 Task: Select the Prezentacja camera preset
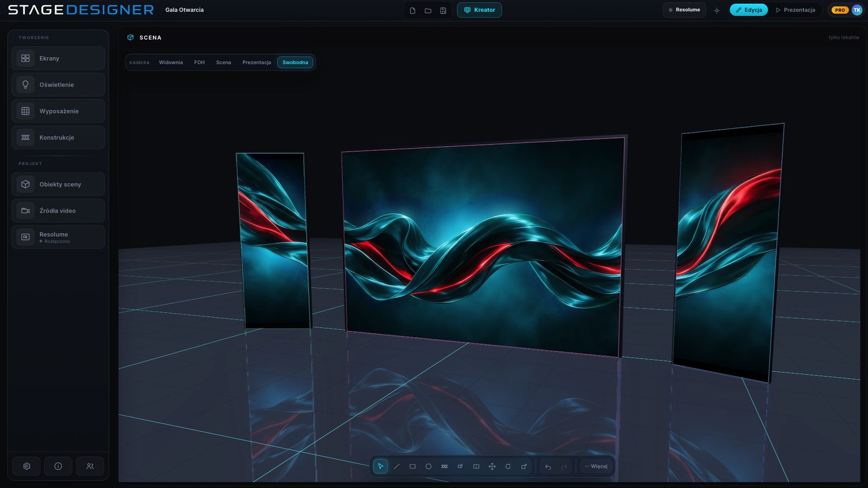pyautogui.click(x=257, y=62)
